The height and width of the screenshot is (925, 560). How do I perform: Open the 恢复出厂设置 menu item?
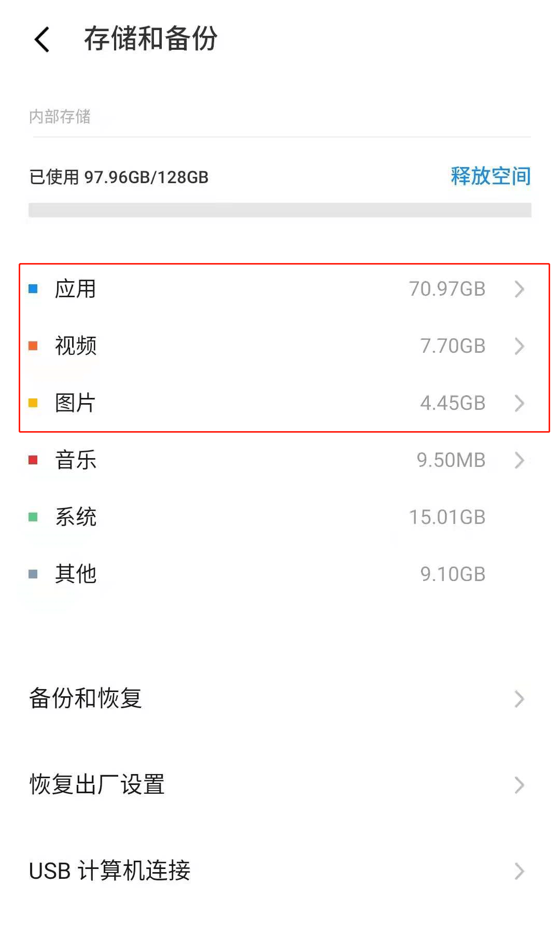(97, 784)
